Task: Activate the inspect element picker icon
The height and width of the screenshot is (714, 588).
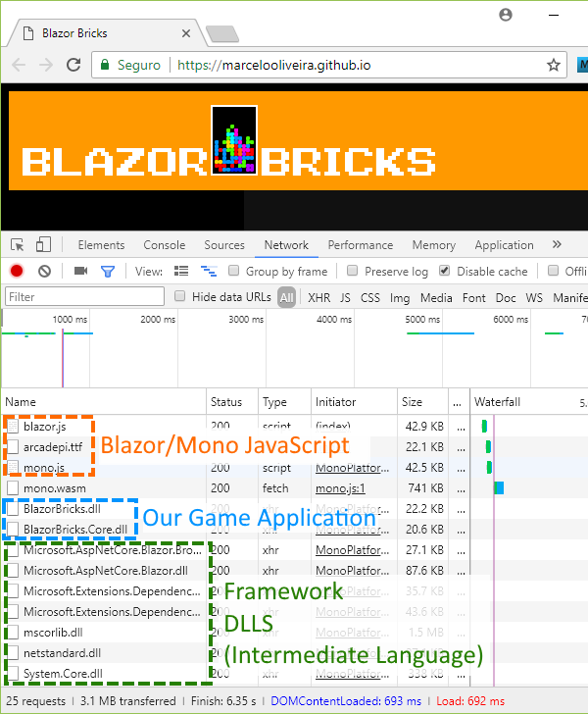Action: pos(18,245)
